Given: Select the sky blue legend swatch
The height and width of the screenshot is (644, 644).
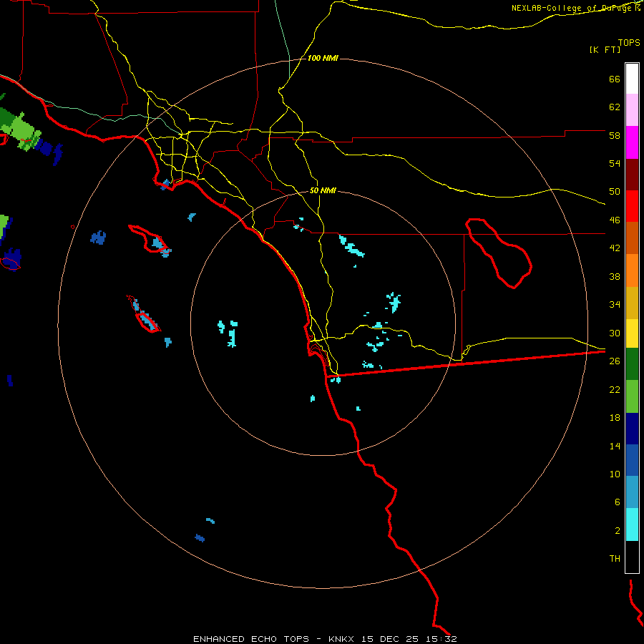Looking at the screenshot, I should point(632,492).
